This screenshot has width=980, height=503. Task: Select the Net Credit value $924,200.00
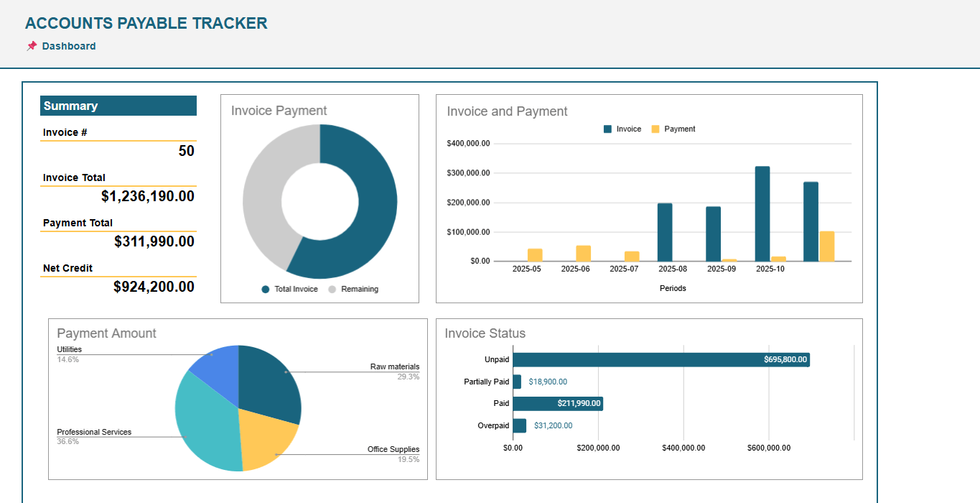click(154, 287)
